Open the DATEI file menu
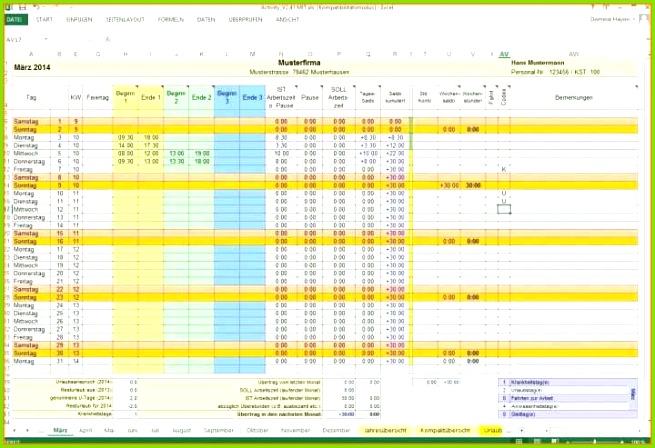655x448 pixels. [x=16, y=20]
